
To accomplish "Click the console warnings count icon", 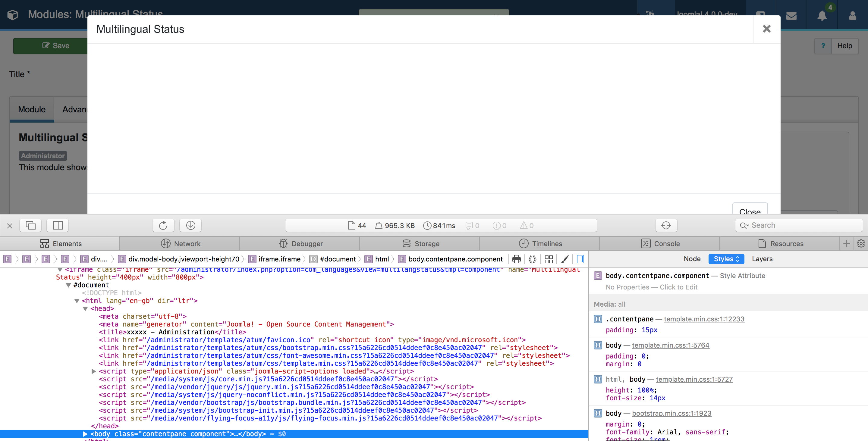I will coord(527,225).
